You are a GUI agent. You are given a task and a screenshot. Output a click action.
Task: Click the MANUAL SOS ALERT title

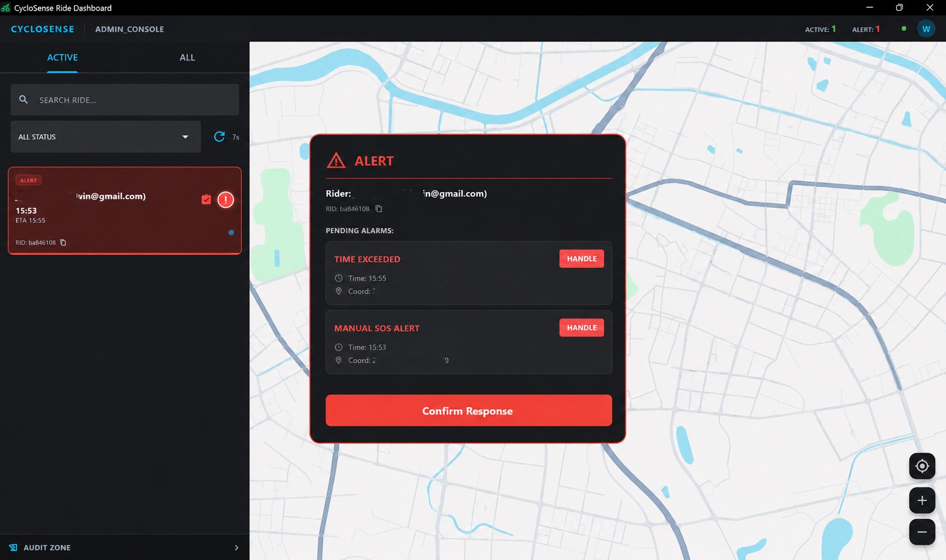click(x=377, y=328)
